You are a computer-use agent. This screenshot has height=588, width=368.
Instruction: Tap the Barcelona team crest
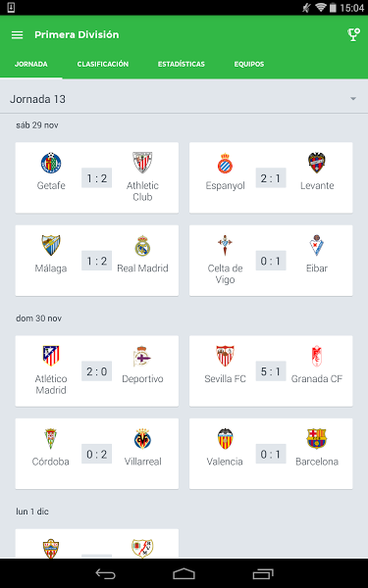click(317, 439)
